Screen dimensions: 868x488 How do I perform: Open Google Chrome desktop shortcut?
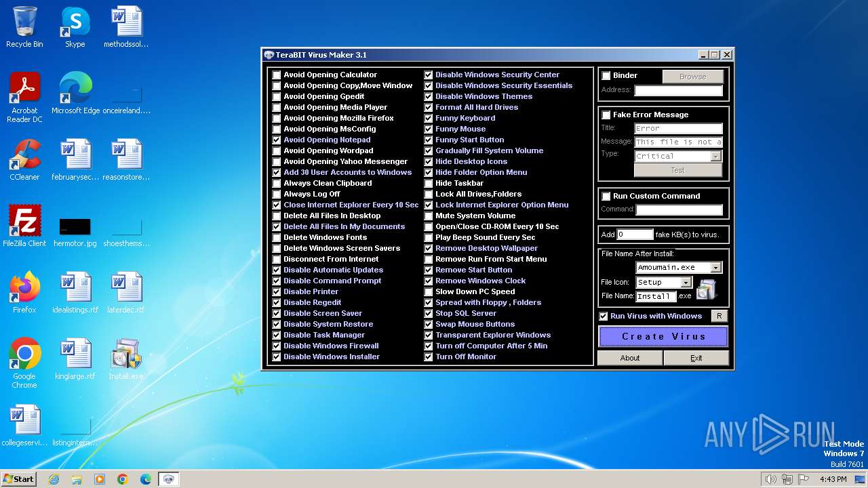24,363
